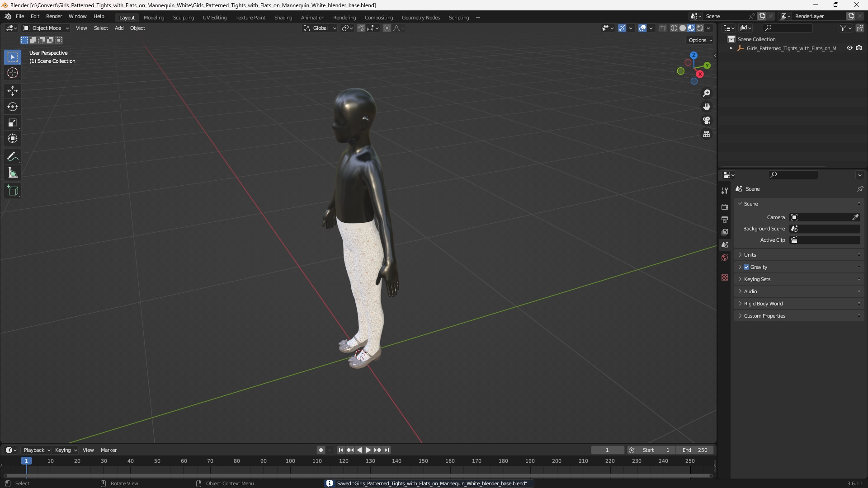
Task: Open the viewport Add menu
Action: tap(119, 28)
